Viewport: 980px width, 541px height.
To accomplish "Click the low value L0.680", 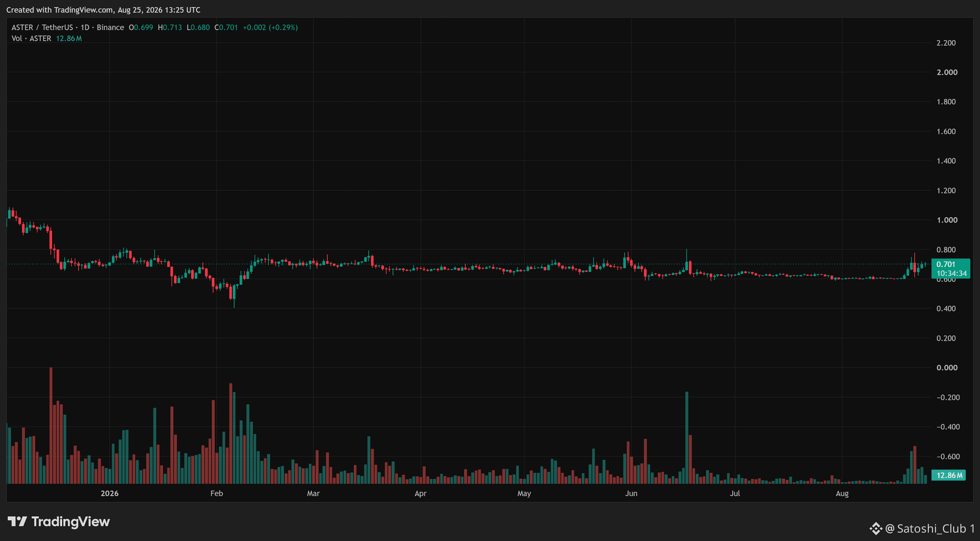I will [x=198, y=28].
